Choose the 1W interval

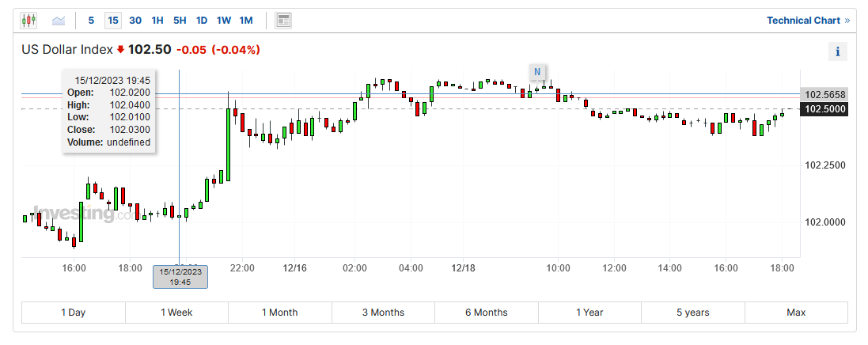pos(224,21)
